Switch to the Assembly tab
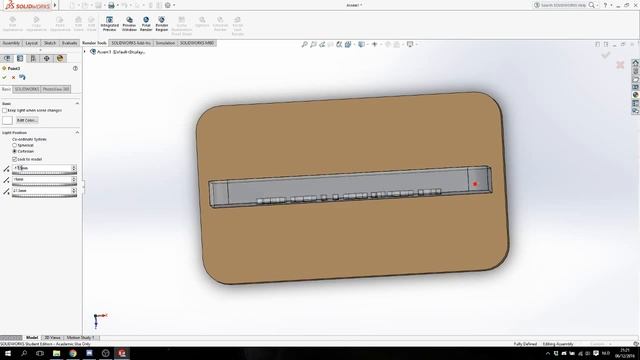Screen dimensions: 640x360 click(x=11, y=43)
